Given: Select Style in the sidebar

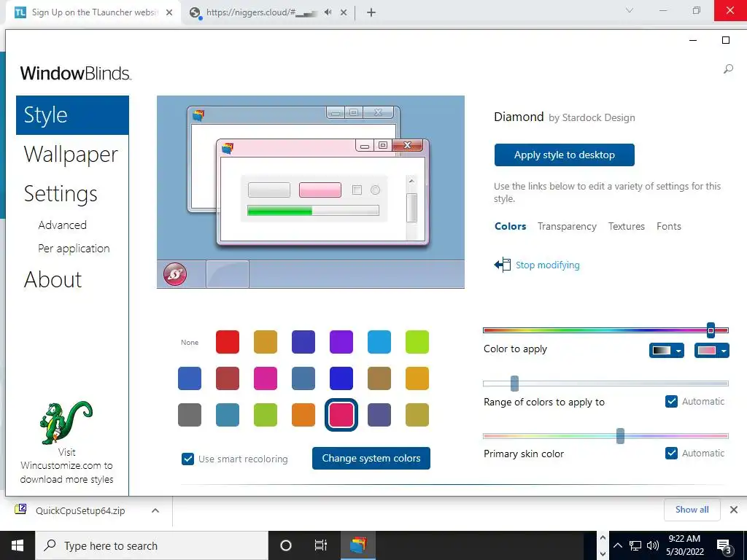Looking at the screenshot, I should (72, 115).
